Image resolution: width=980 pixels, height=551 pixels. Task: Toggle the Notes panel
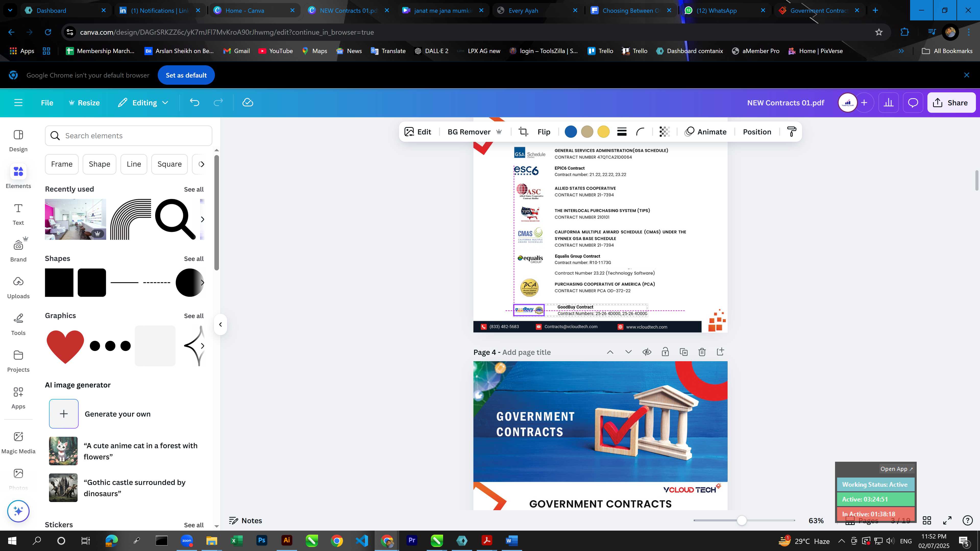(245, 521)
